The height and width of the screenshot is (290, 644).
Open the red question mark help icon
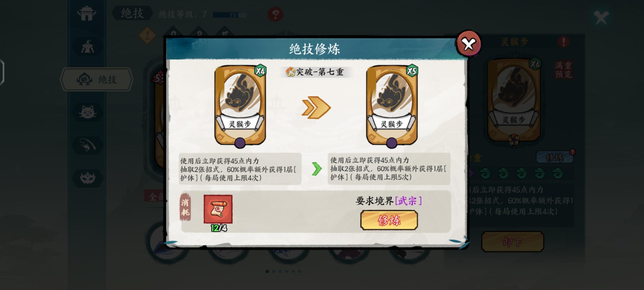click(275, 14)
